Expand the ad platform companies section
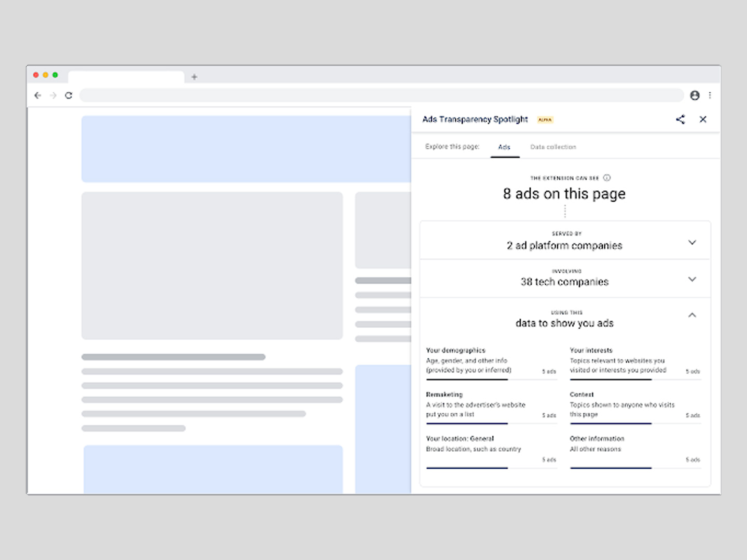This screenshot has width=747, height=560. point(692,242)
